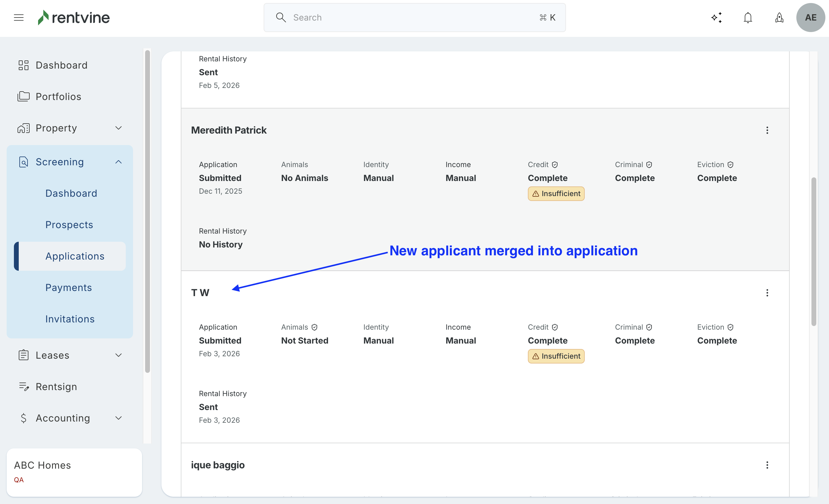Open Payments under Screening
The width and height of the screenshot is (829, 504).
coord(69,287)
